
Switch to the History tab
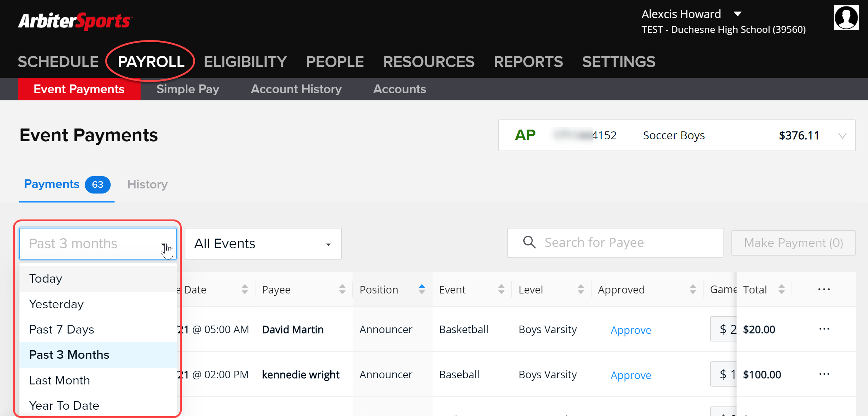[147, 184]
